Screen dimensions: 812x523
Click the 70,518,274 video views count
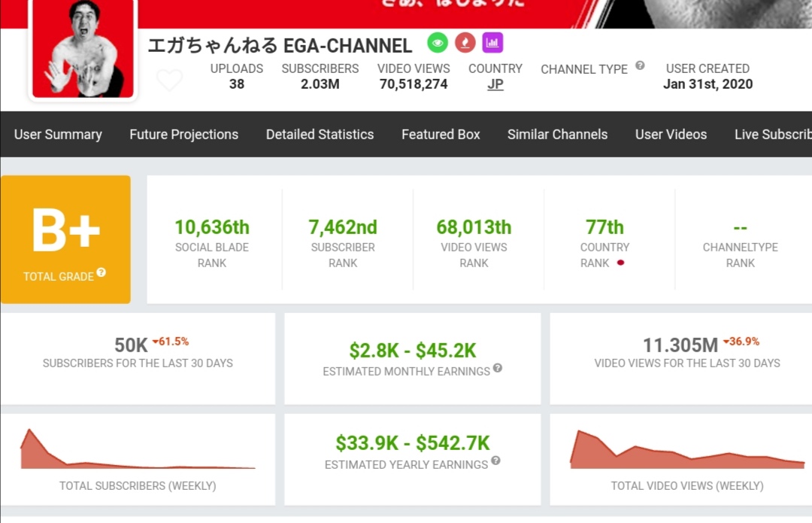(414, 84)
